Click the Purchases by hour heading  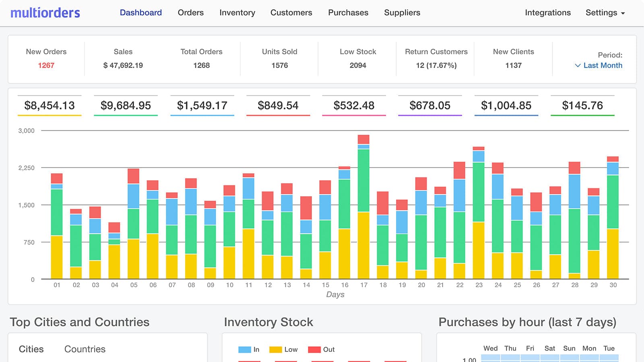coord(527,322)
